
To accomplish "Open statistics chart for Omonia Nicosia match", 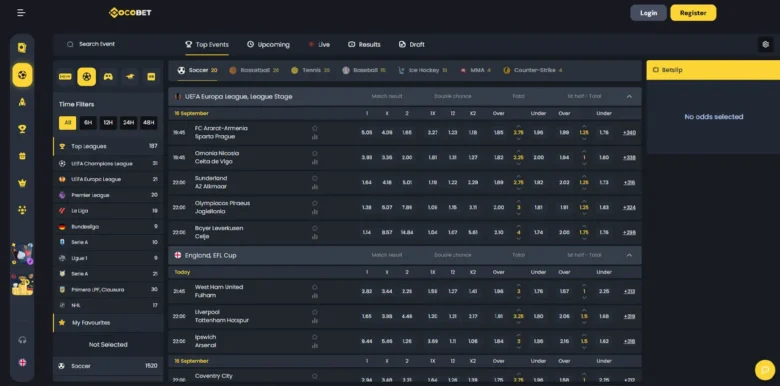I will pyautogui.click(x=314, y=162).
